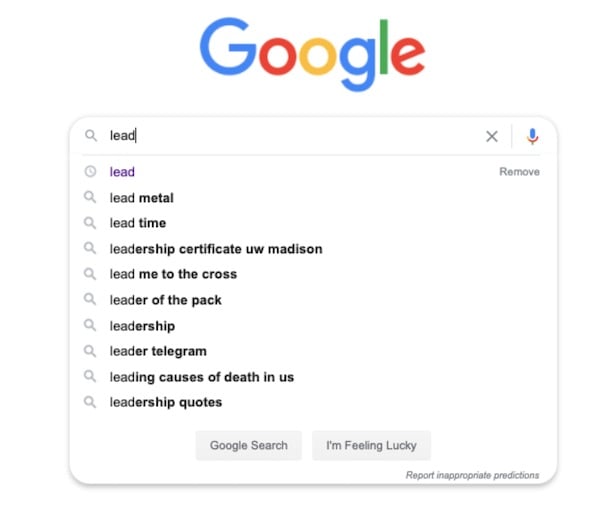Click magnifier icon beside leadership quotes

90,402
